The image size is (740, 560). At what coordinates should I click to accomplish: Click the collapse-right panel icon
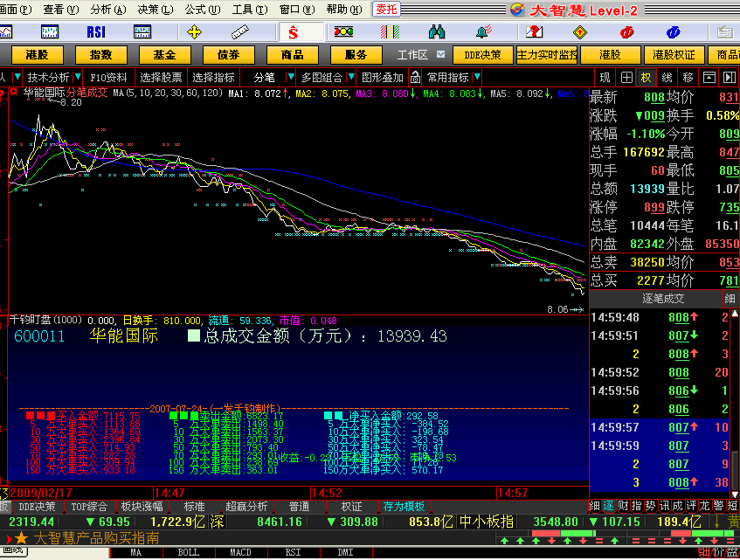730,78
